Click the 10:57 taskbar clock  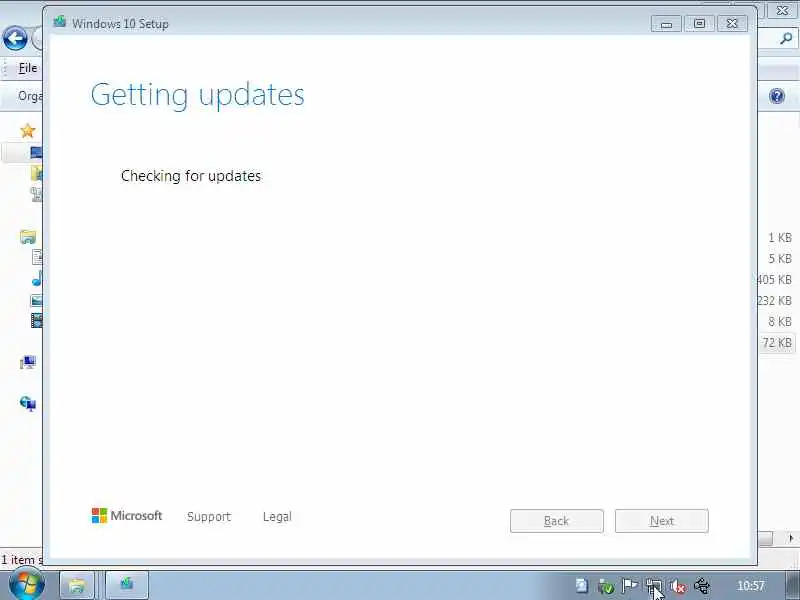(x=751, y=586)
